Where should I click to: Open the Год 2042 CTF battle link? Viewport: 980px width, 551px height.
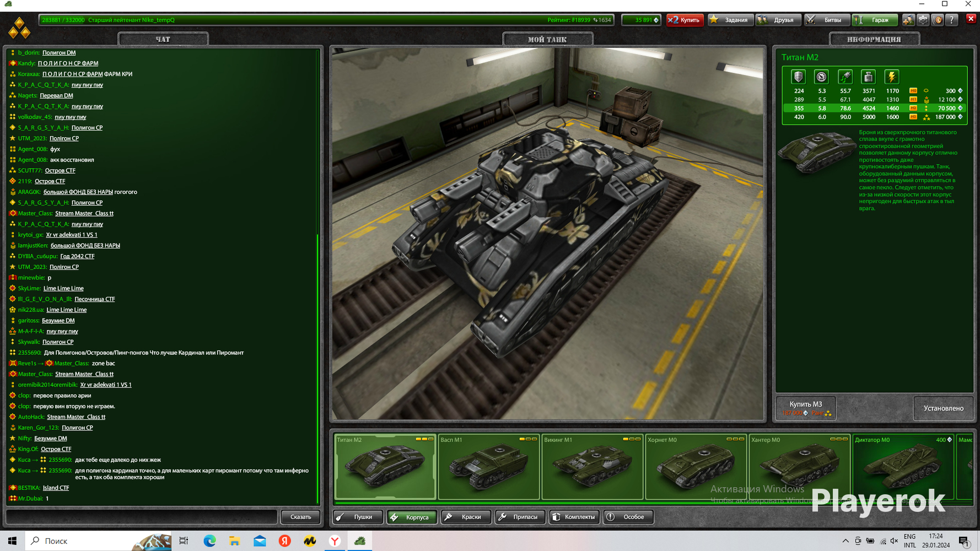(77, 256)
